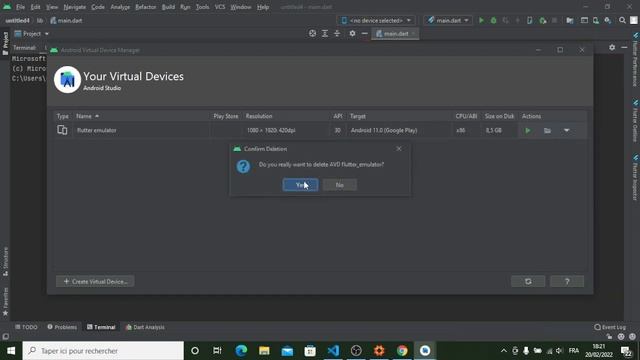This screenshot has height=360, width=640.
Task: Start debugging with the Debug bug icon
Action: 493,20
